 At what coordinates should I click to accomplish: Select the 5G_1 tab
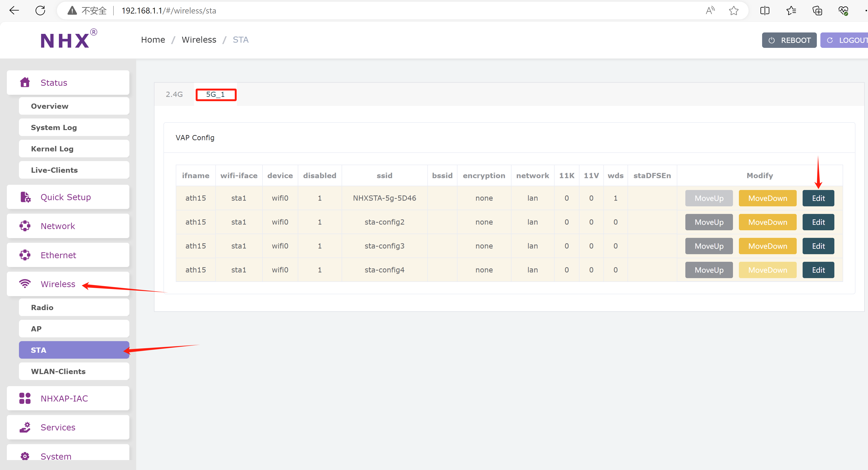coord(216,94)
